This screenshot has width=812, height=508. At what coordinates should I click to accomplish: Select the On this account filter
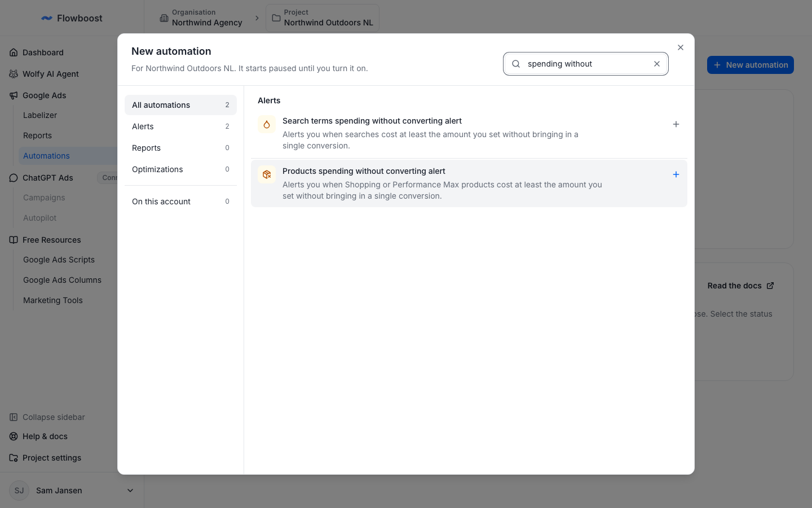180,202
